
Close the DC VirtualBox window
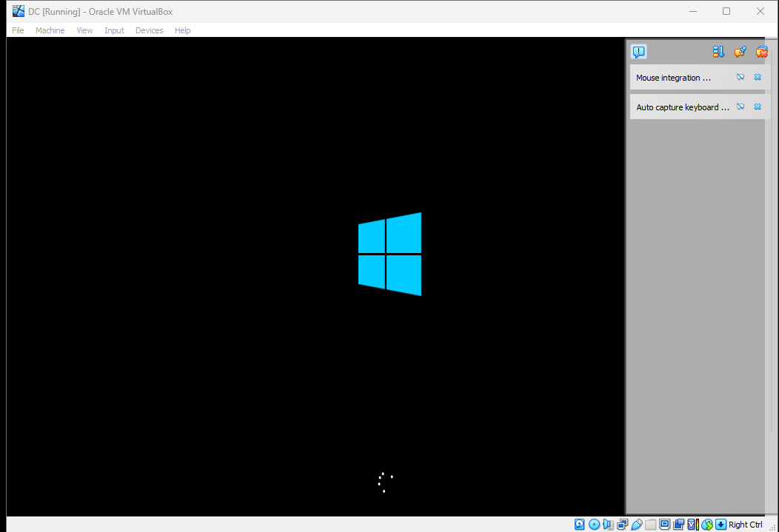pos(760,11)
